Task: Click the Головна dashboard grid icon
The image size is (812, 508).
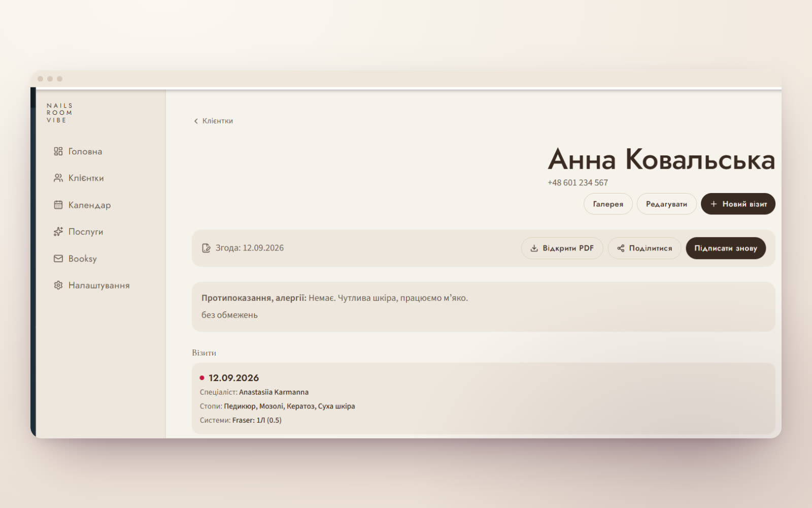Action: click(58, 151)
